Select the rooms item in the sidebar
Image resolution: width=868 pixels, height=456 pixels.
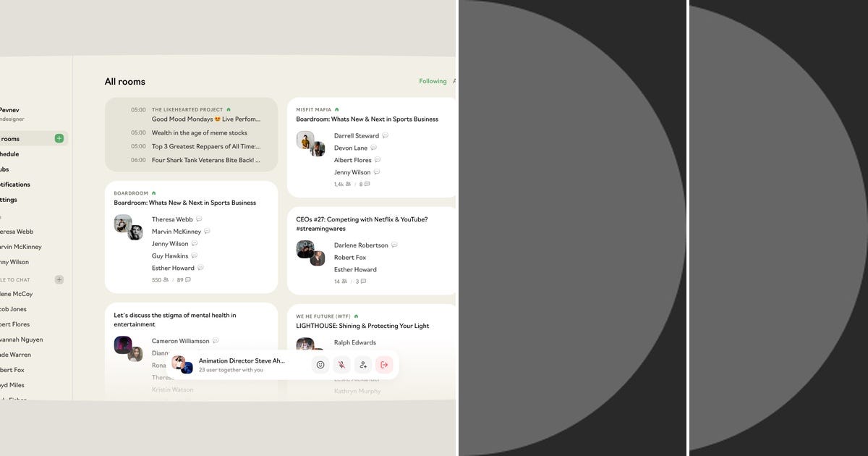[x=33, y=138]
